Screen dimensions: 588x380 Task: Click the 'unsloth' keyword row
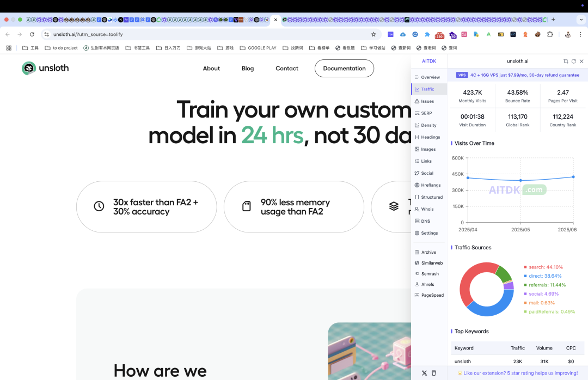click(518, 361)
